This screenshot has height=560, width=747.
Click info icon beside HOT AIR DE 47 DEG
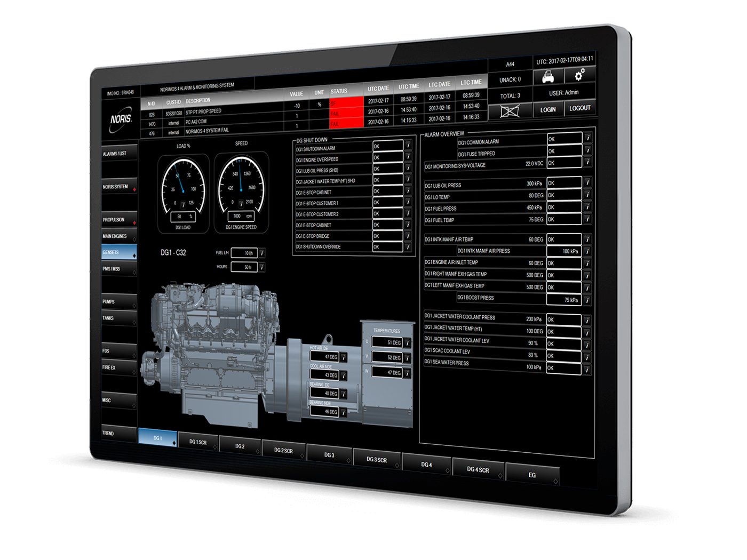(344, 357)
